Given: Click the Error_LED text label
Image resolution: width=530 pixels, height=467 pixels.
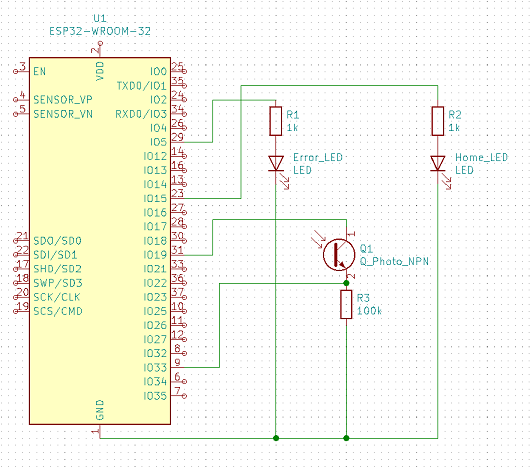Looking at the screenshot, I should pyautogui.click(x=318, y=157).
